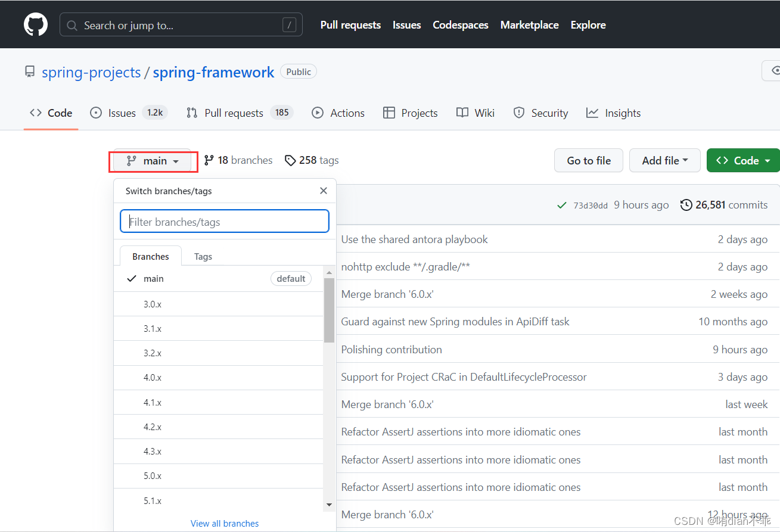780x532 pixels.
Task: Switch to the Branches tab in popup
Action: [151, 256]
